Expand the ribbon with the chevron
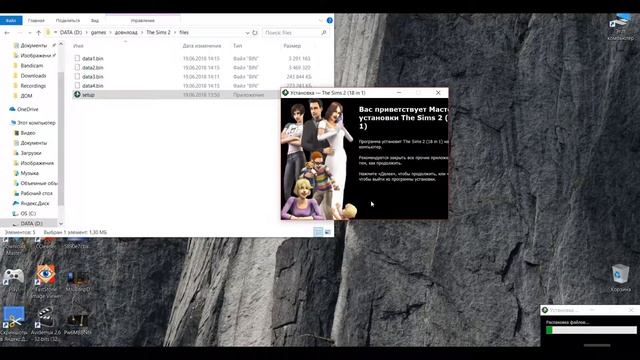This screenshot has width=640, height=360. 320,20
